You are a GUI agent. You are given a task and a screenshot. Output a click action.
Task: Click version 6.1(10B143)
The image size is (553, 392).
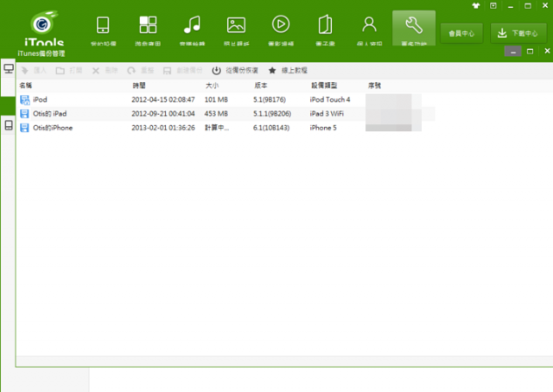[271, 128]
